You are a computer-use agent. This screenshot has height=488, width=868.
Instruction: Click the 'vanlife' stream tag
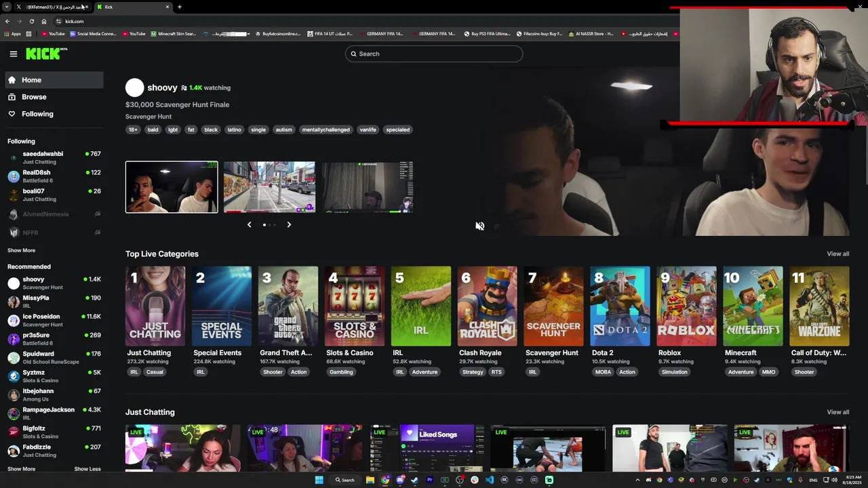pos(368,129)
